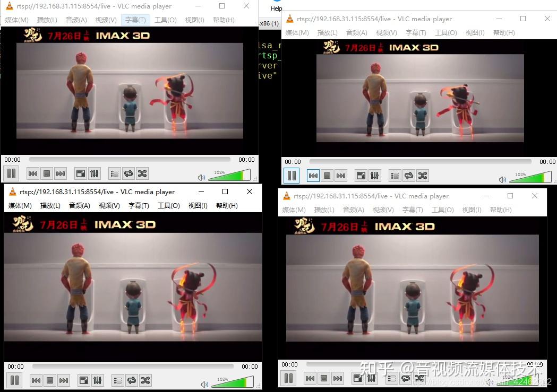Adjust the volume slider in the bottom-left VLC window
The image size is (557, 392).
(233, 382)
